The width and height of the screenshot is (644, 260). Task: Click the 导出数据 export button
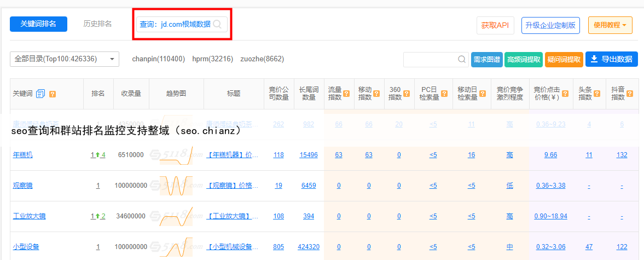coord(611,59)
